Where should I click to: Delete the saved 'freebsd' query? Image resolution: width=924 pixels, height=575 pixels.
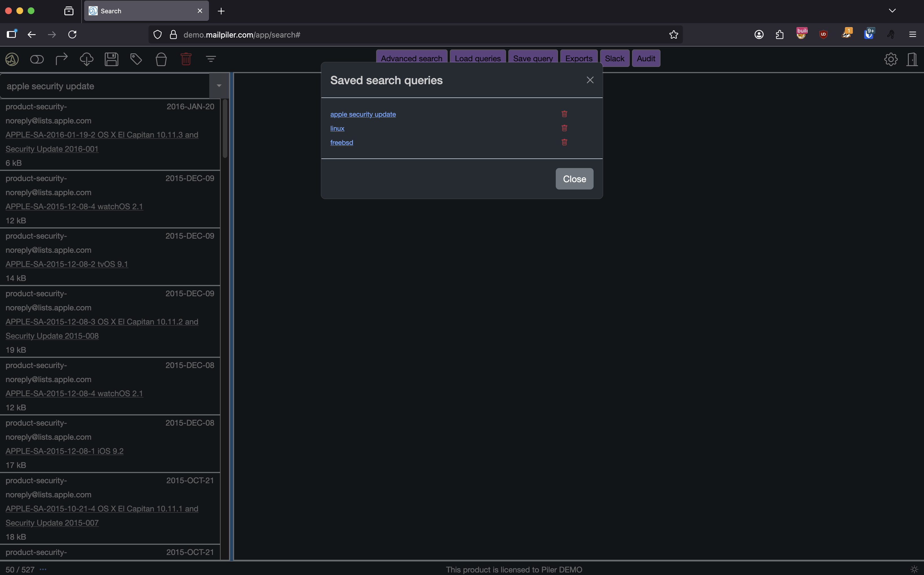[564, 142]
